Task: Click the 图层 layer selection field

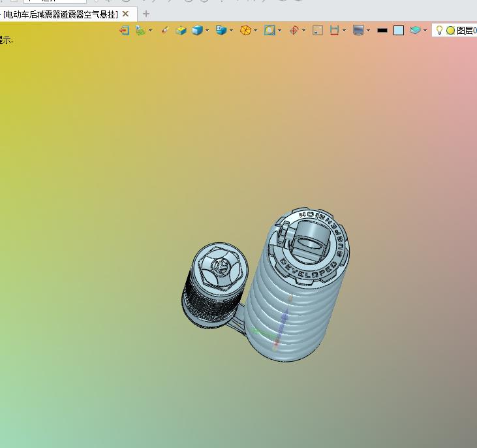Action: coord(455,31)
